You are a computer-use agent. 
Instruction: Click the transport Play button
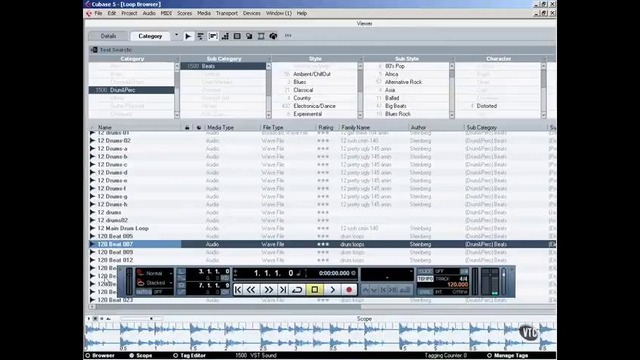(x=332, y=290)
